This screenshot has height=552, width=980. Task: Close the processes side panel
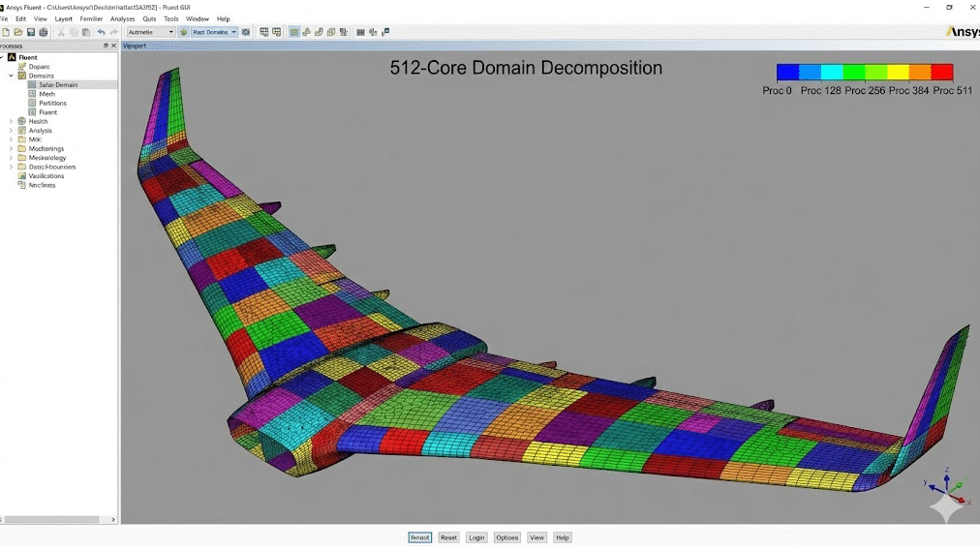113,46
